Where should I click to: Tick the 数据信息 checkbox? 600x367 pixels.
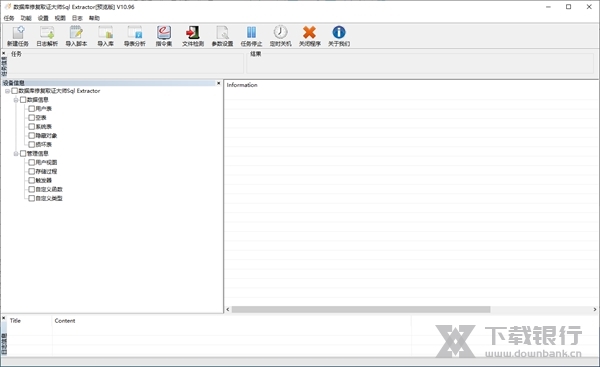coord(23,99)
